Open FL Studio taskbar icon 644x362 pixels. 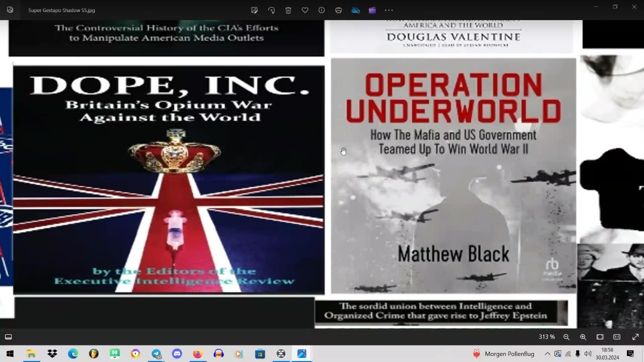[94, 354]
